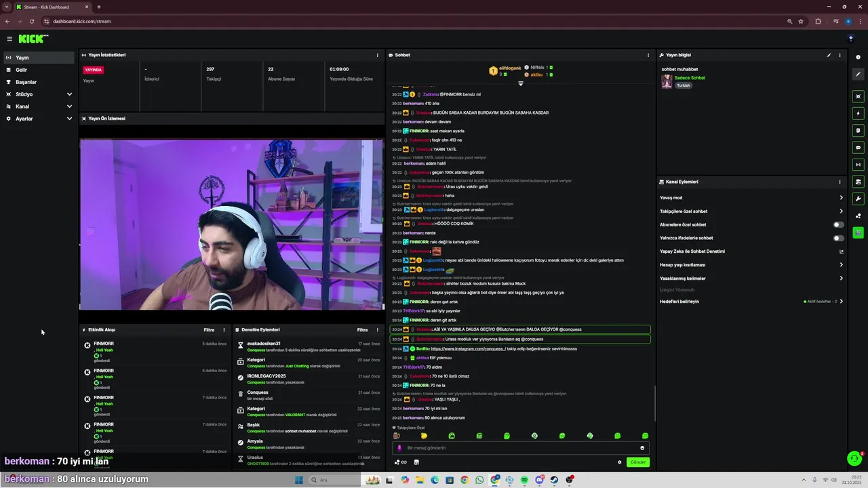Click the three-dots cluster icon in right rail
The image size is (868, 488).
858,216
